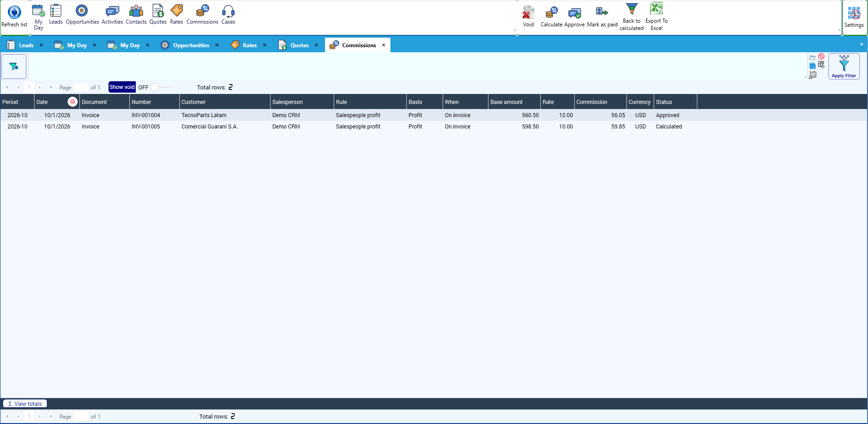Click the sort-order icon in Date header
This screenshot has width=868, height=424.
73,102
